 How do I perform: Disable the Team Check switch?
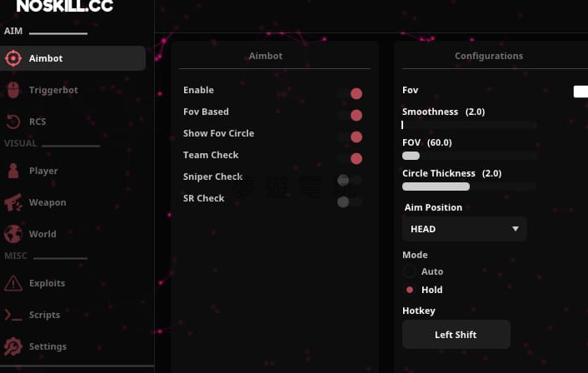pyautogui.click(x=350, y=158)
